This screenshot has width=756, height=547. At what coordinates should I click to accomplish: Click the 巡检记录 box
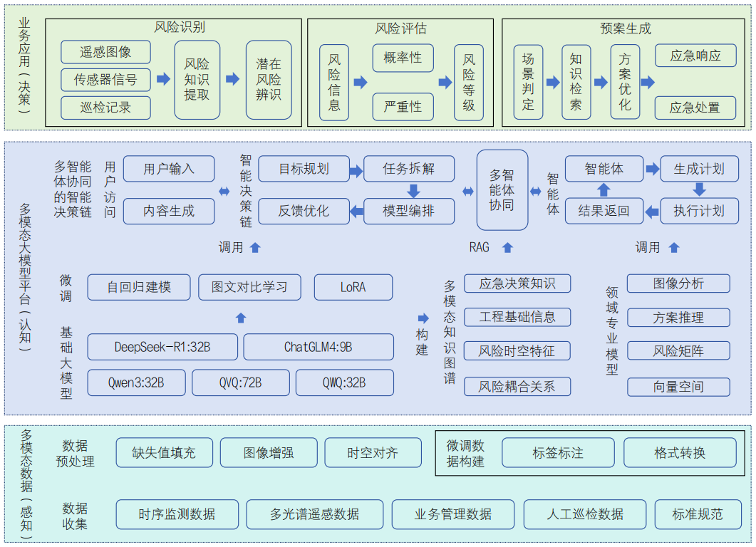tap(105, 108)
